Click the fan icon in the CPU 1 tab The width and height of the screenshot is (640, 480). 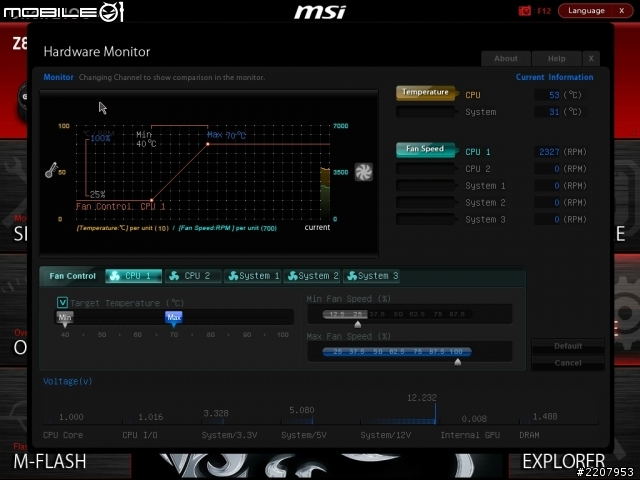[x=115, y=276]
